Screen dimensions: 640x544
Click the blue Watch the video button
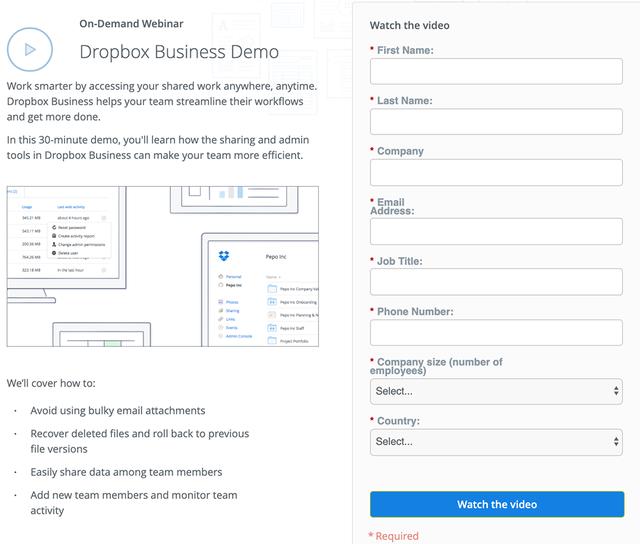(497, 504)
